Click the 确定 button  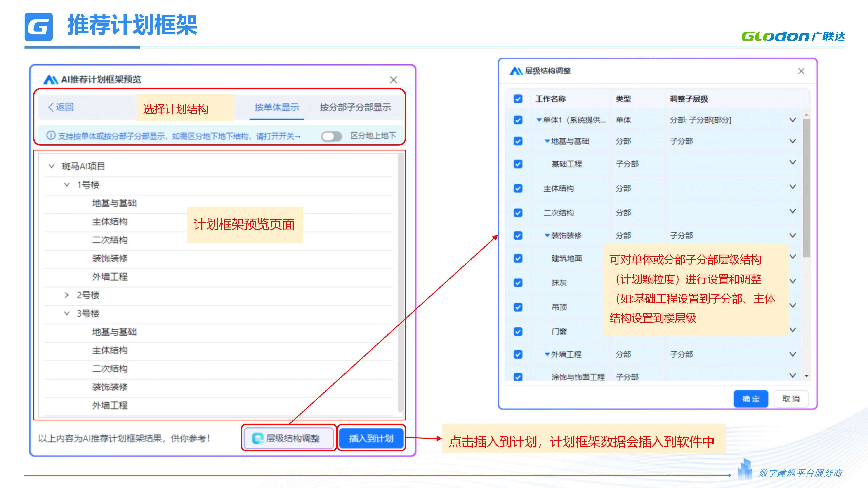coord(751,399)
